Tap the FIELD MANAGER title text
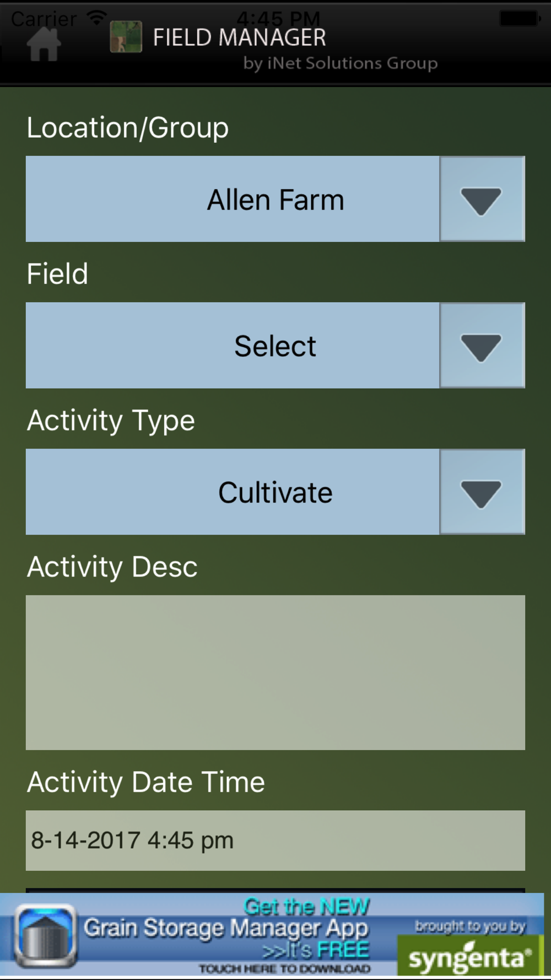Image resolution: width=551 pixels, height=980 pixels. pos(239,37)
